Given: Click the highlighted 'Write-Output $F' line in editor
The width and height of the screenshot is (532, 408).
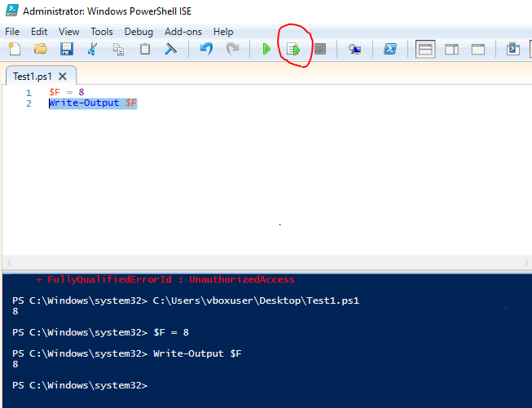Looking at the screenshot, I should 93,103.
